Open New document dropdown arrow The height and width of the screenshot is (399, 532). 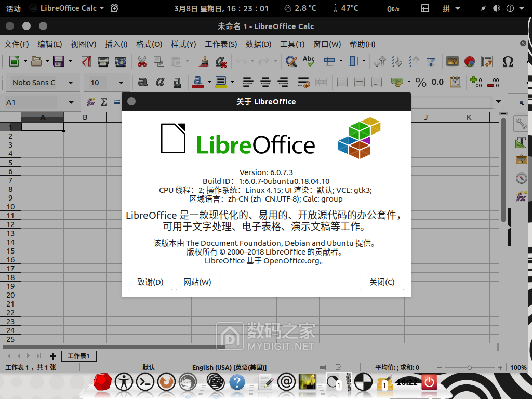[x=25, y=61]
